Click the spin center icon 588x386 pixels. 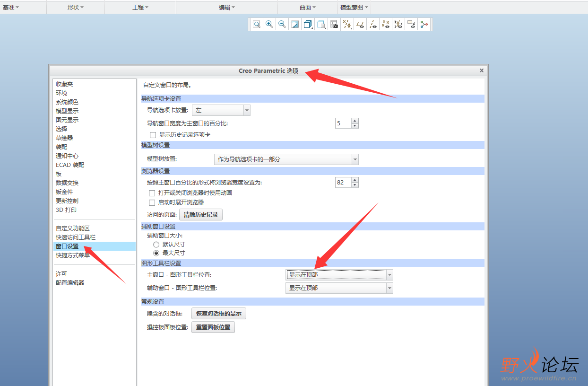424,25
